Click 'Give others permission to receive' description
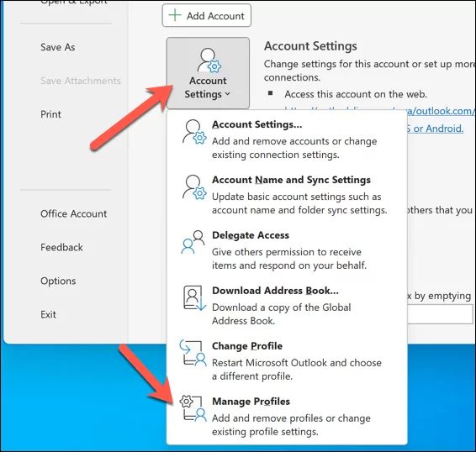The width and height of the screenshot is (476, 452). [x=287, y=252]
